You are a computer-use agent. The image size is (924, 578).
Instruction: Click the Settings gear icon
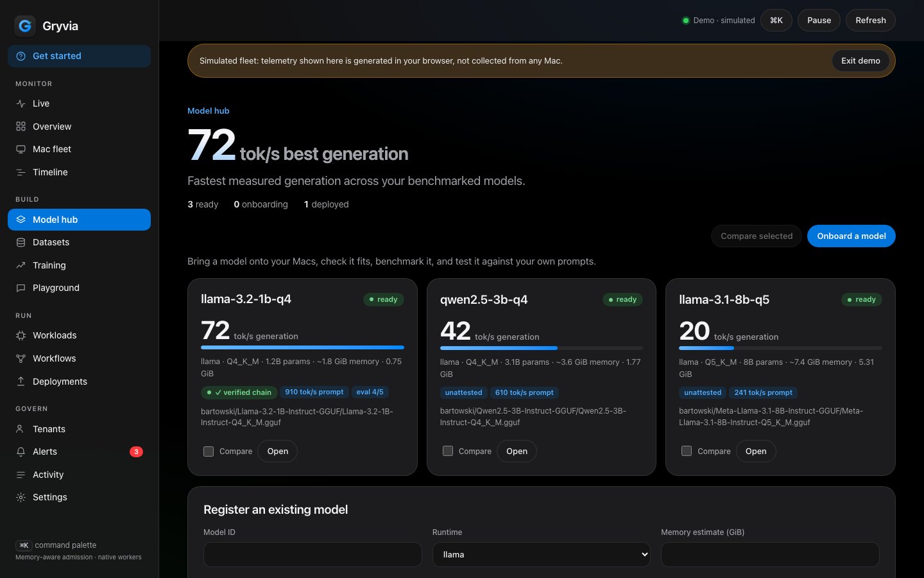[21, 497]
